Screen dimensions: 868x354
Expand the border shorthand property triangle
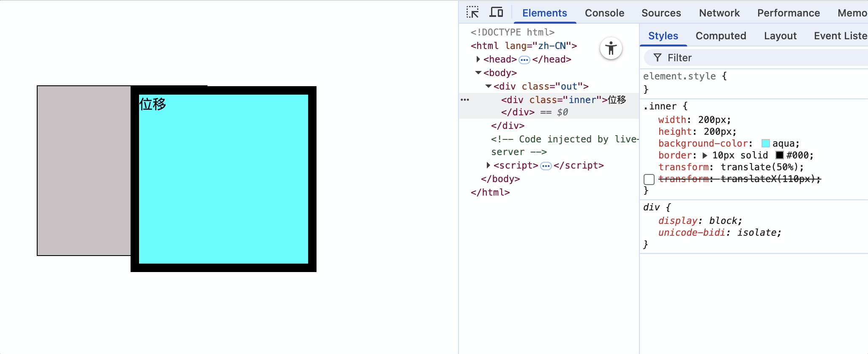pyautogui.click(x=705, y=155)
